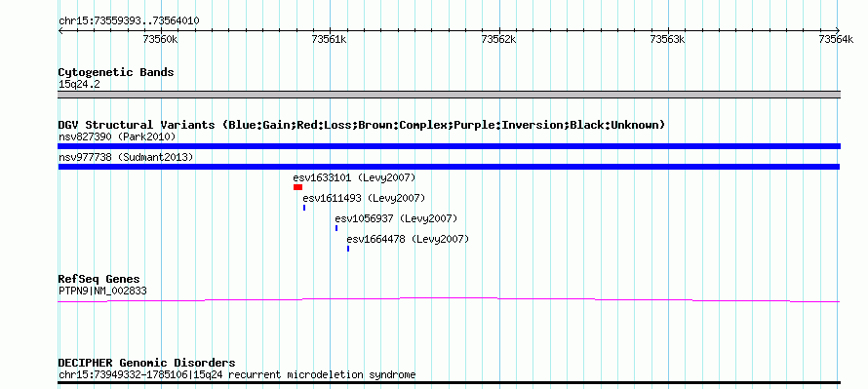Click the blue gain bar for nsv977738
This screenshot has width=868, height=389.
tap(449, 167)
